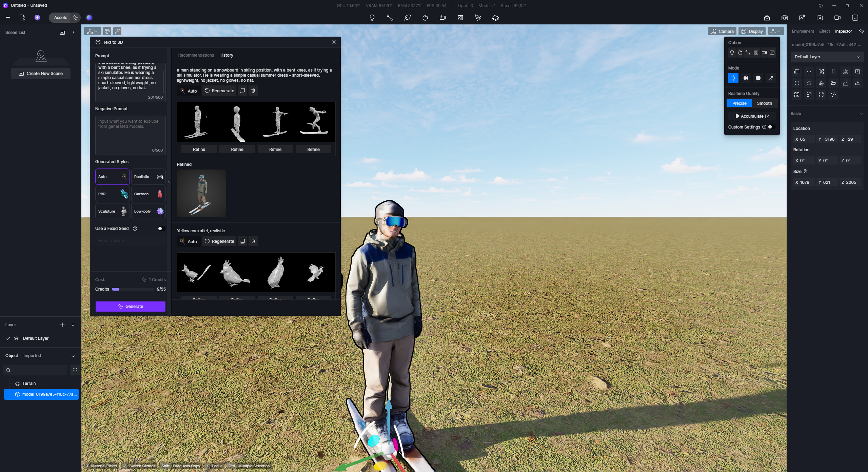Expand the Object panel options chevron
This screenshot has width=868, height=472.
pyautogui.click(x=73, y=356)
